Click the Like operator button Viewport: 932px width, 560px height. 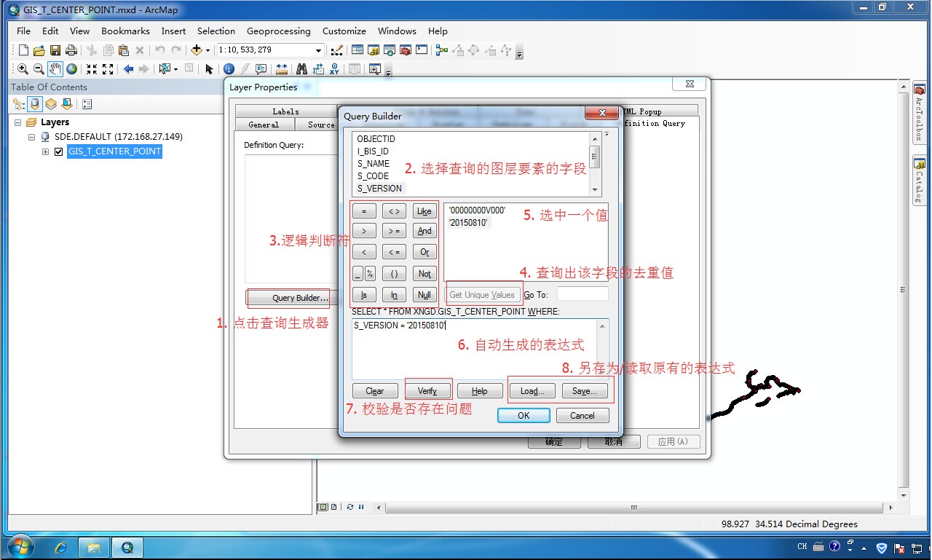(424, 211)
